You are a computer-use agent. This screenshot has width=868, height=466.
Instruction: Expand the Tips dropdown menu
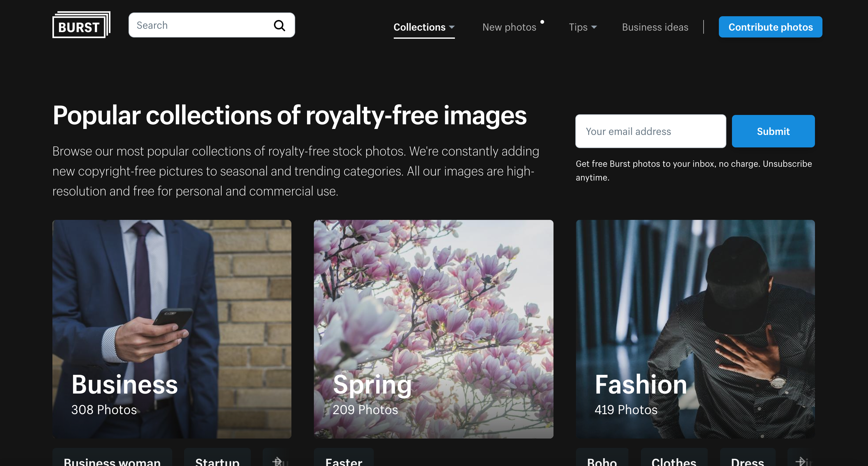tap(583, 27)
